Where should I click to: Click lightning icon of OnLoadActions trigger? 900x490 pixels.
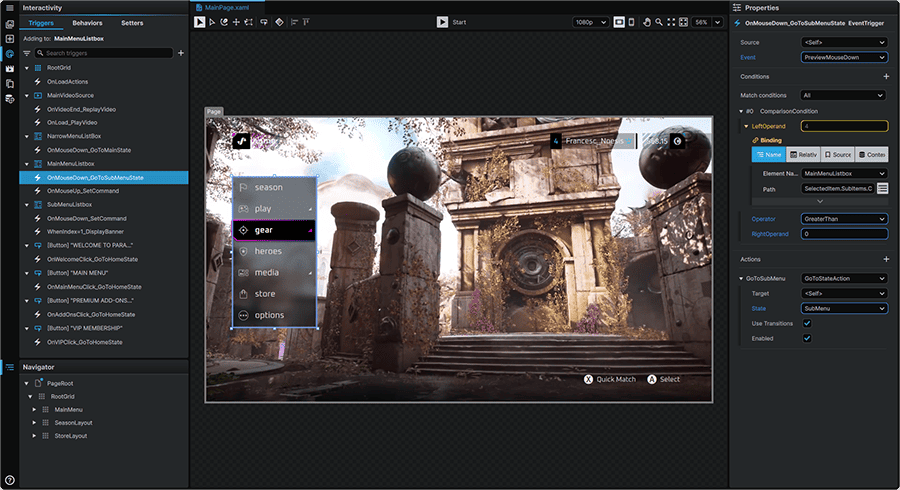pos(37,81)
